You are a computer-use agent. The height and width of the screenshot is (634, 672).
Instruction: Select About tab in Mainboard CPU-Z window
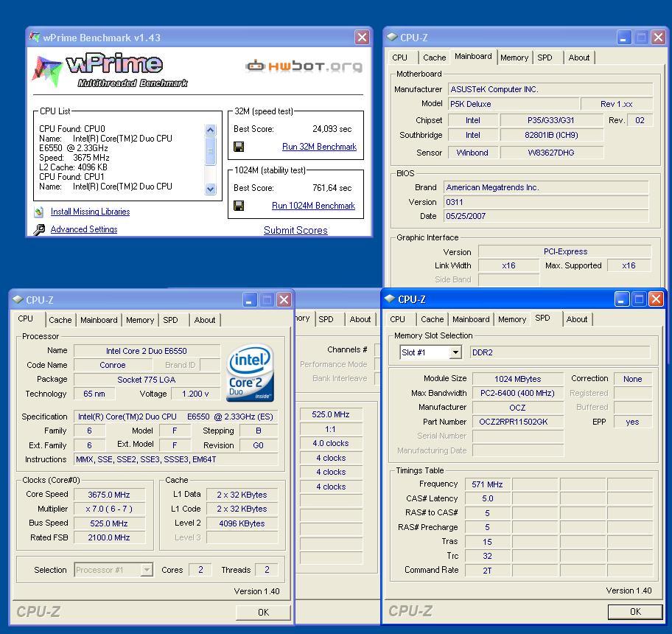(579, 58)
